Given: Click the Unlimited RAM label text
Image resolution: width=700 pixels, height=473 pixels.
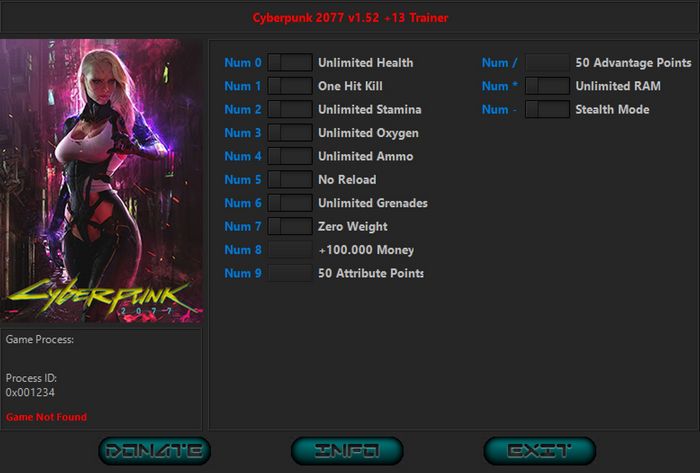Looking at the screenshot, I should [x=618, y=86].
